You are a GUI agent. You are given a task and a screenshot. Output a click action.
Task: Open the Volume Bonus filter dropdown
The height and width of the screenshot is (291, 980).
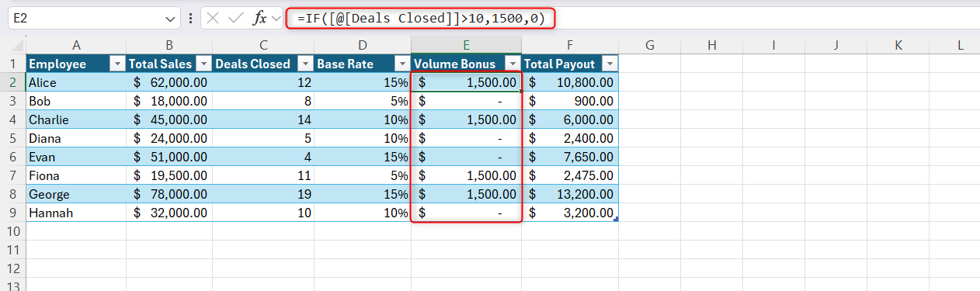coord(512,64)
